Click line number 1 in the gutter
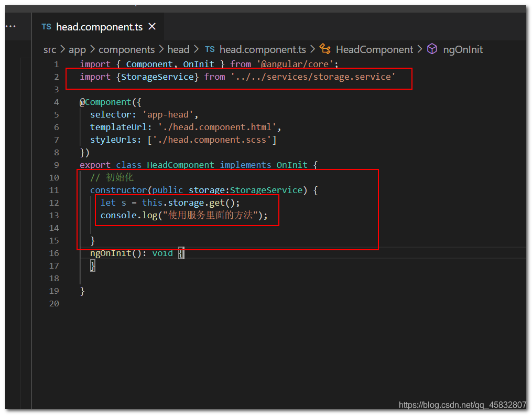 (56, 65)
